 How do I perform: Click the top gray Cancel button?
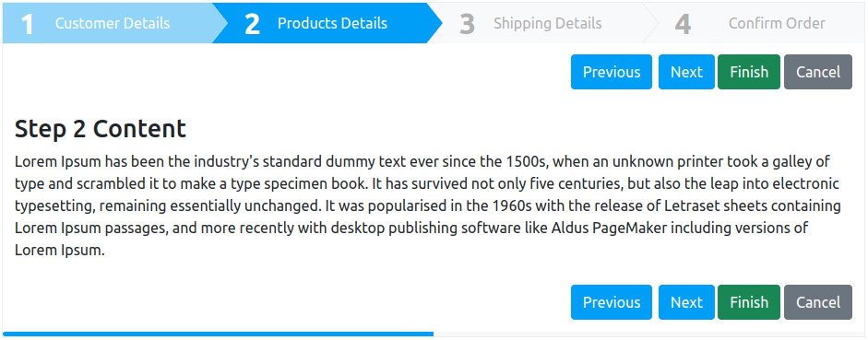(818, 72)
